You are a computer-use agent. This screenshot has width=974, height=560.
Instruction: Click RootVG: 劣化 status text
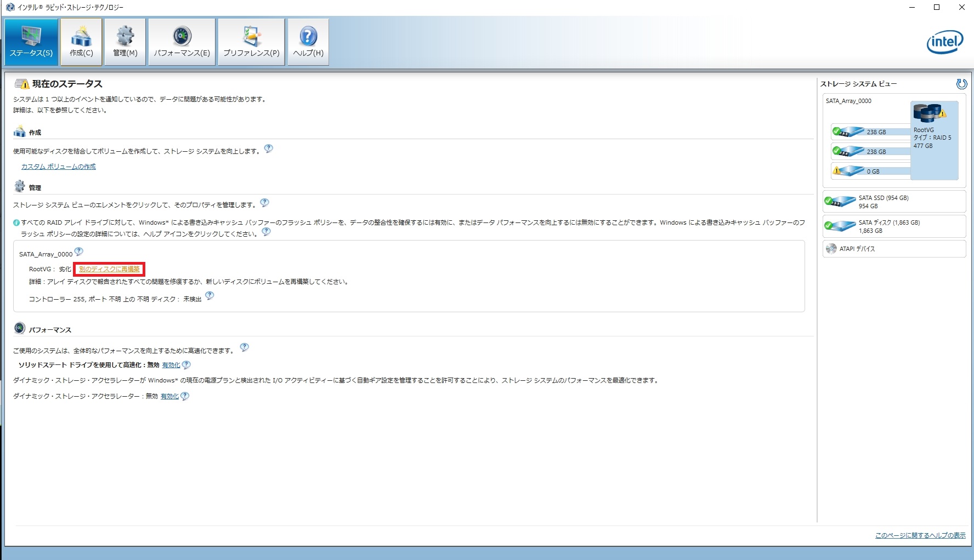pyautogui.click(x=50, y=269)
